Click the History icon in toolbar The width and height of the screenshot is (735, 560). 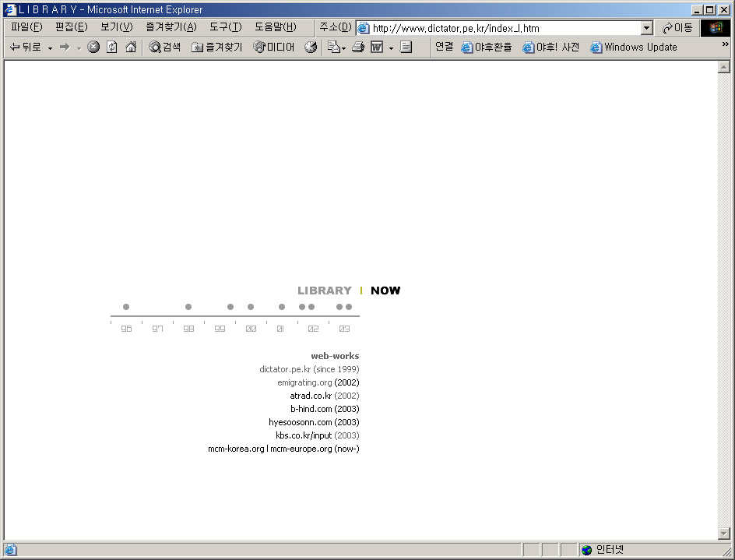click(x=311, y=48)
